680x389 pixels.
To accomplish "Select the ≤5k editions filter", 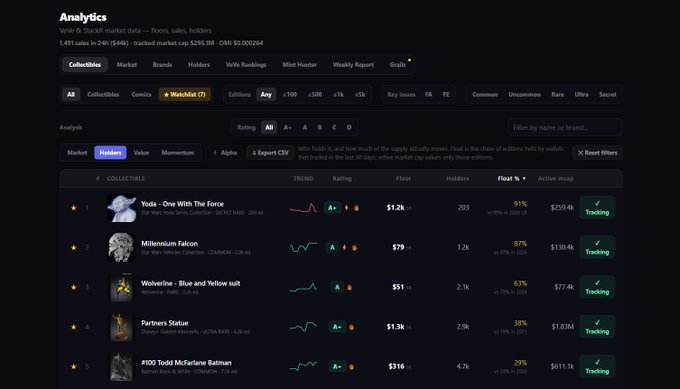I will point(360,95).
